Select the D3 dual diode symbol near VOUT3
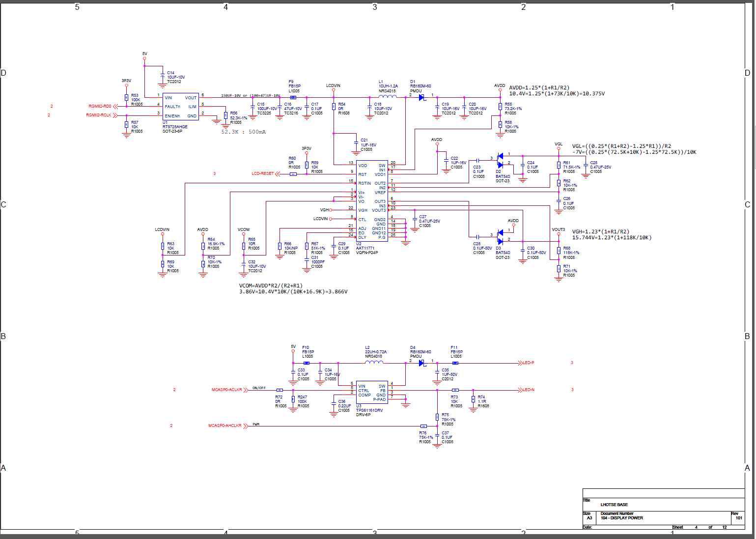This screenshot has height=539, width=756. [x=501, y=237]
